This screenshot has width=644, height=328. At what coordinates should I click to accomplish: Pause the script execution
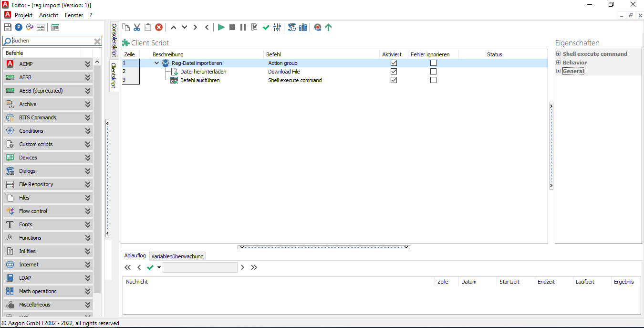pyautogui.click(x=243, y=27)
